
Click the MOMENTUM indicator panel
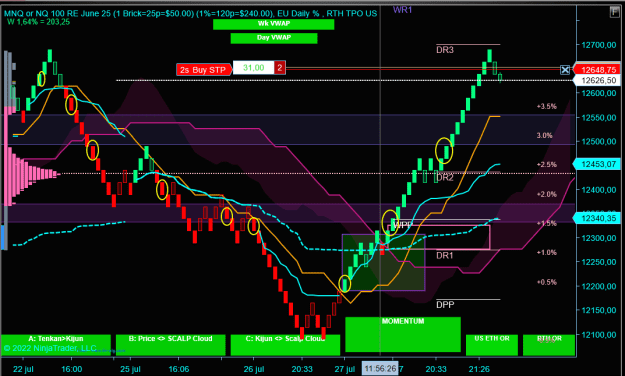(x=403, y=334)
